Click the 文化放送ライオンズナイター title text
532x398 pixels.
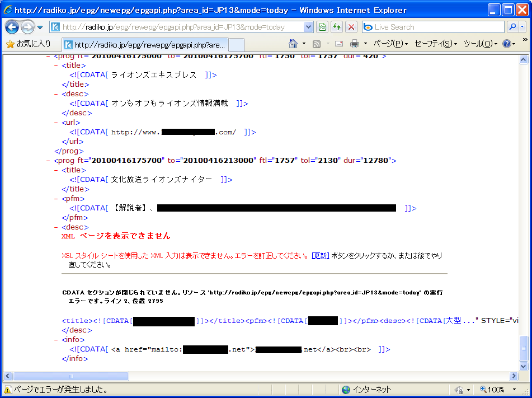coord(162,180)
